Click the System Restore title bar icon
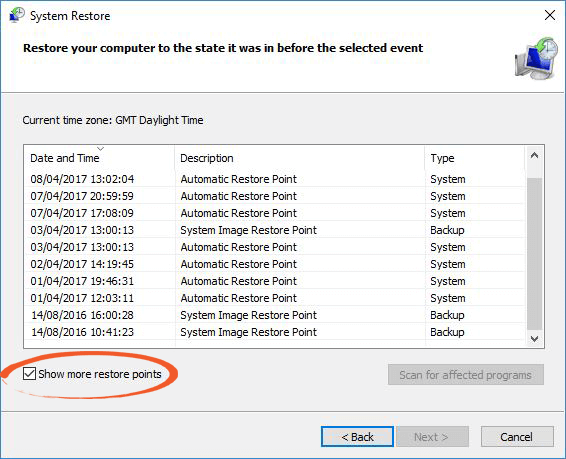 [17, 16]
